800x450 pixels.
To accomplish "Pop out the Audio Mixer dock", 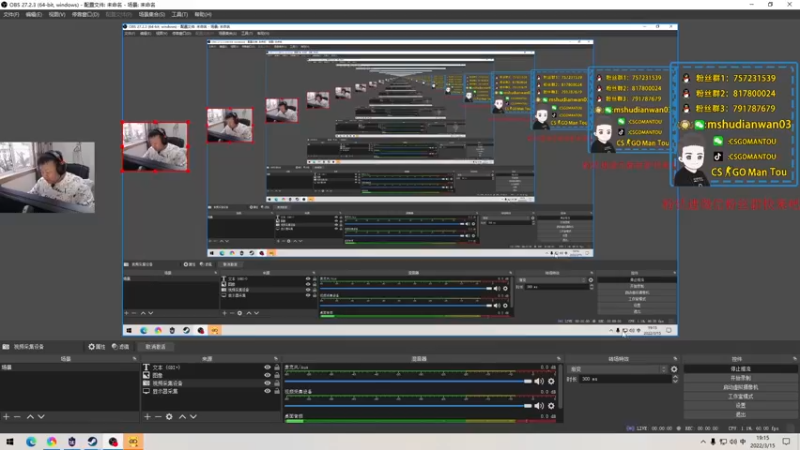I will (x=559, y=359).
